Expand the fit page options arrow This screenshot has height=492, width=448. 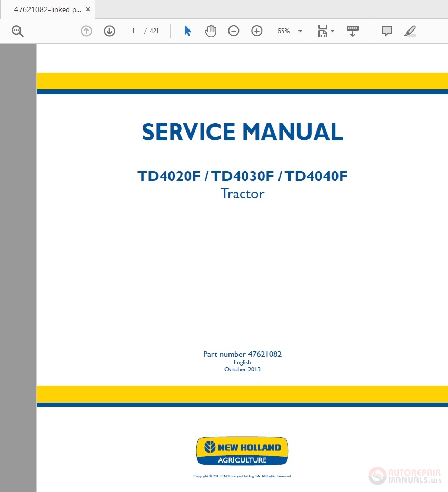coord(332,32)
